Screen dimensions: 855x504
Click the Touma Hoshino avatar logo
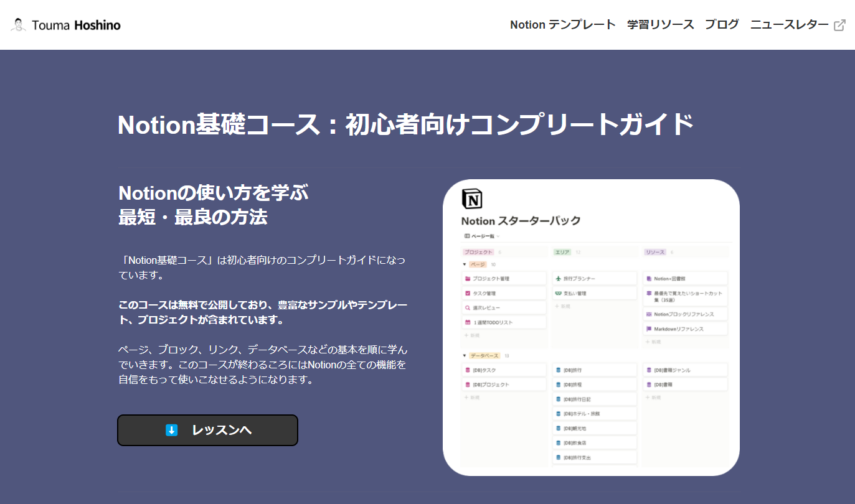[x=19, y=25]
